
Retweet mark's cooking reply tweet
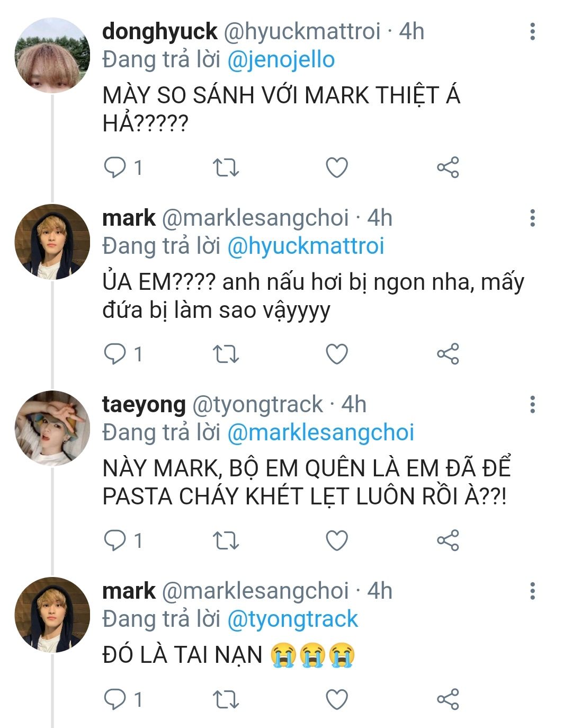(x=226, y=354)
